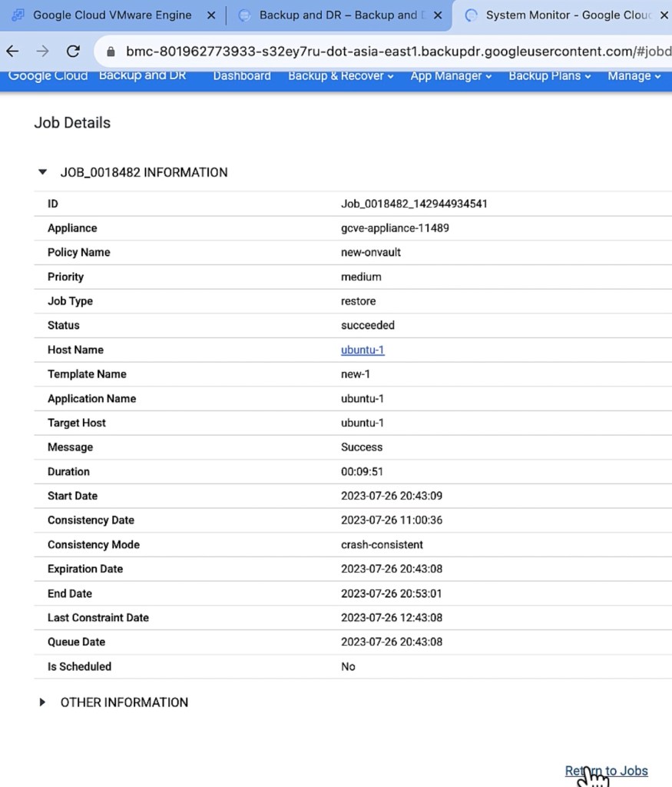672x787 pixels.
Task: Click the Return to Jobs link
Action: pos(606,771)
